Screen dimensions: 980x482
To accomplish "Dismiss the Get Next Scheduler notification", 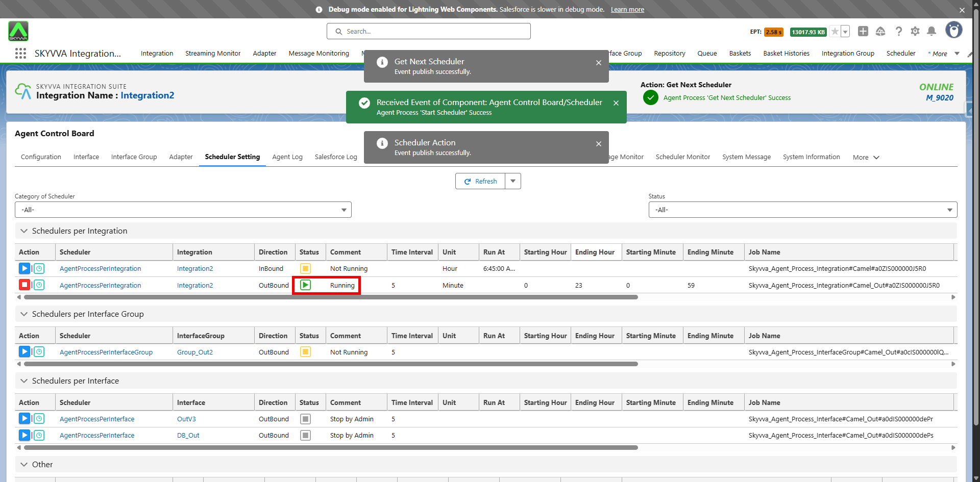I will click(x=599, y=63).
